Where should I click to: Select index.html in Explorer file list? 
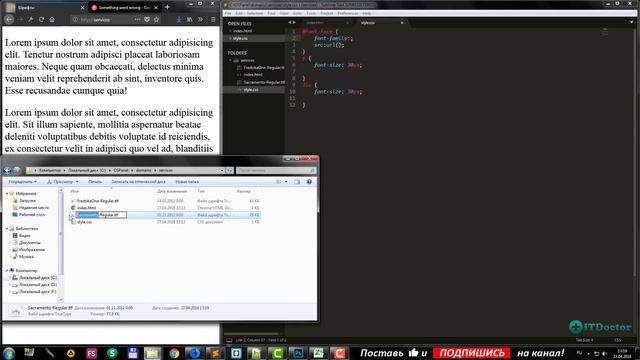click(87, 208)
